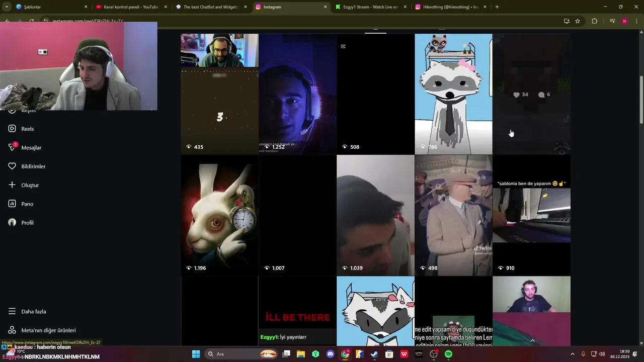This screenshot has width=644, height=362.
Task: Open Profil avatar in sidebar
Action: tap(12, 223)
